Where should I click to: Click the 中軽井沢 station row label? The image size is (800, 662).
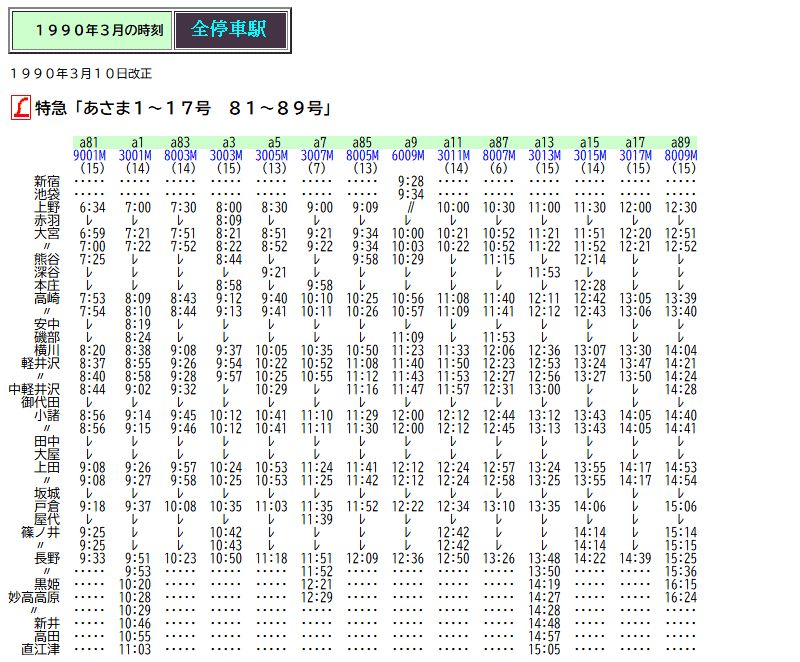coord(34,390)
